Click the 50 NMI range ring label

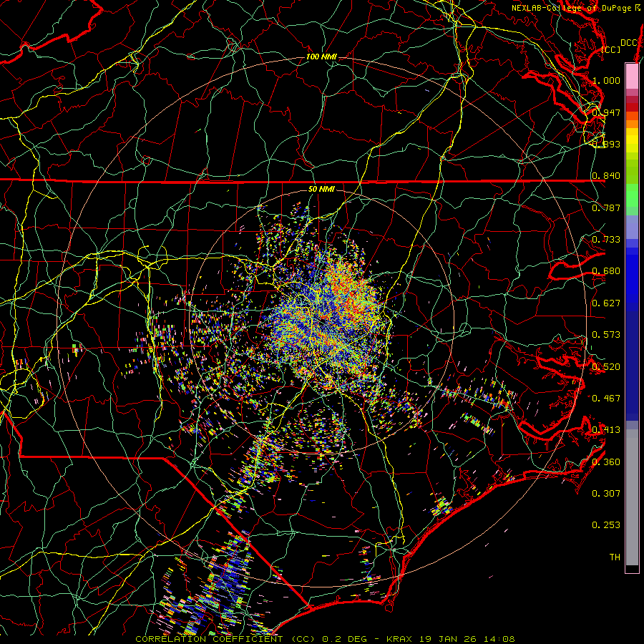[x=321, y=190]
